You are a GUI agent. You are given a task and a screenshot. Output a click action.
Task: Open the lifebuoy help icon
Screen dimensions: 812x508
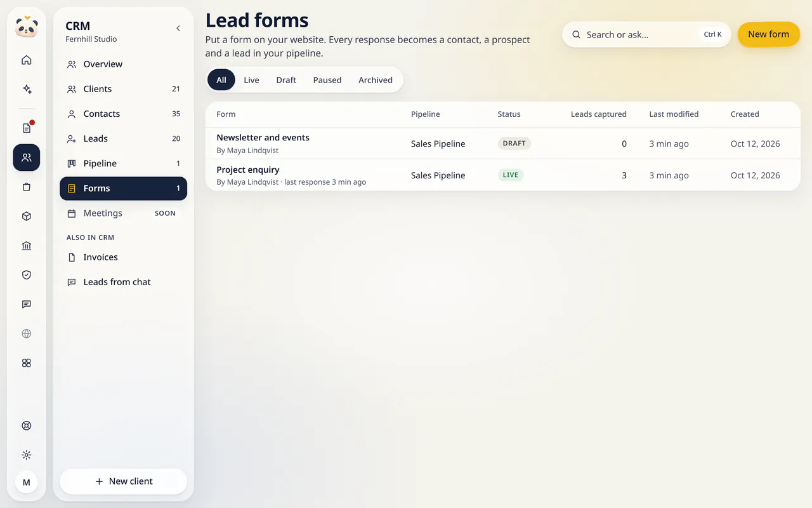click(27, 426)
